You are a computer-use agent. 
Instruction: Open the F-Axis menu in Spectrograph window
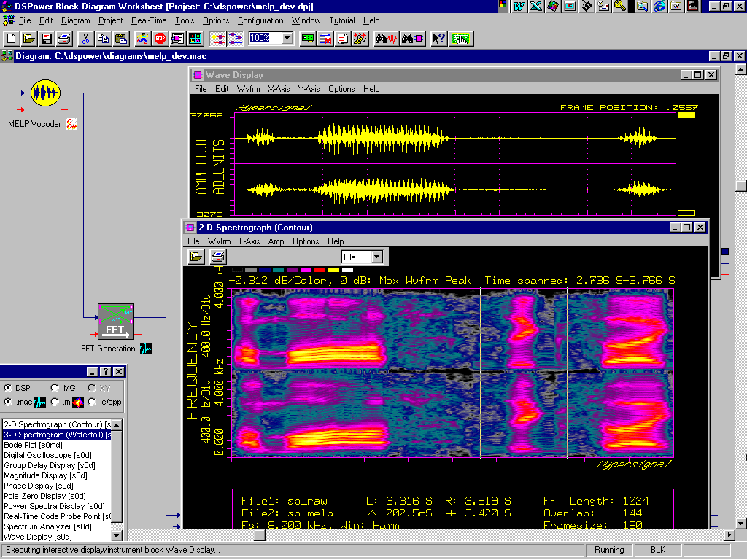point(249,241)
